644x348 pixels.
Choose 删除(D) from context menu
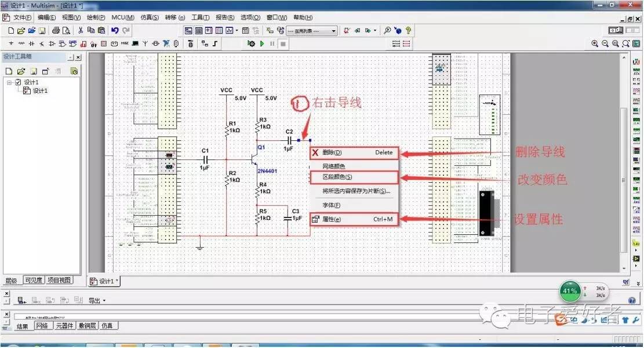pos(354,153)
